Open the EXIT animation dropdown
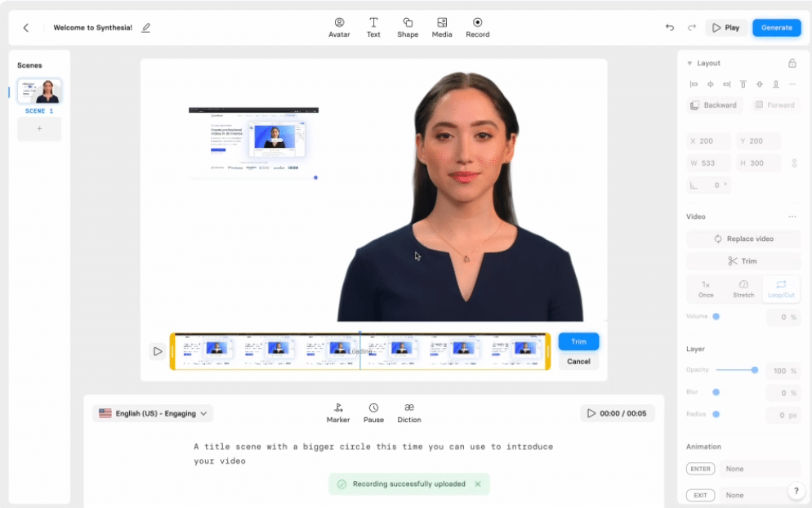 pyautogui.click(x=760, y=495)
